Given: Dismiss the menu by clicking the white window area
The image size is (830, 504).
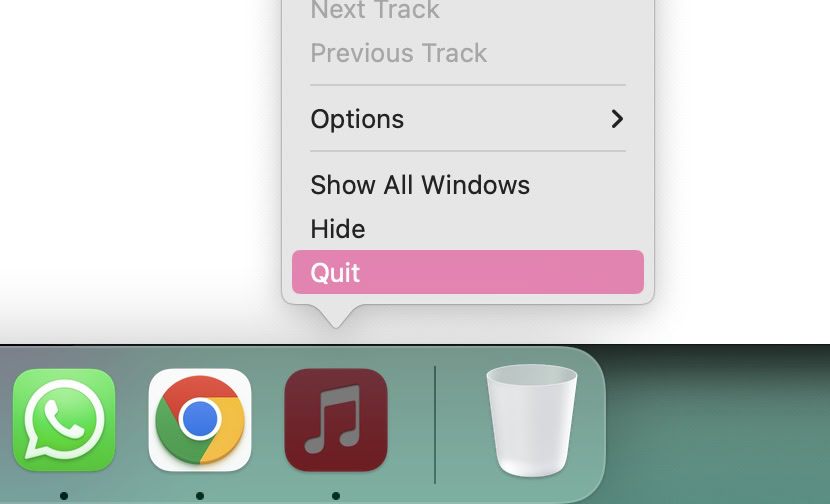Looking at the screenshot, I should (138, 159).
